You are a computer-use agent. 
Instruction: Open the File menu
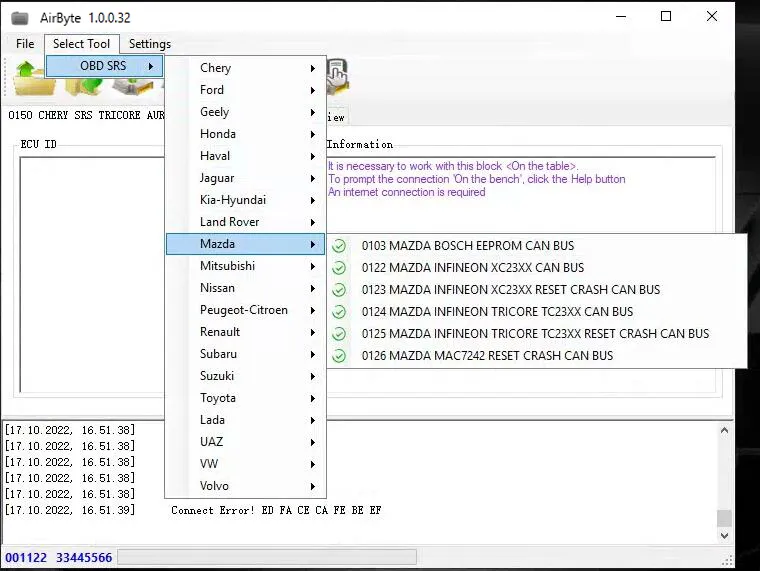click(x=25, y=44)
